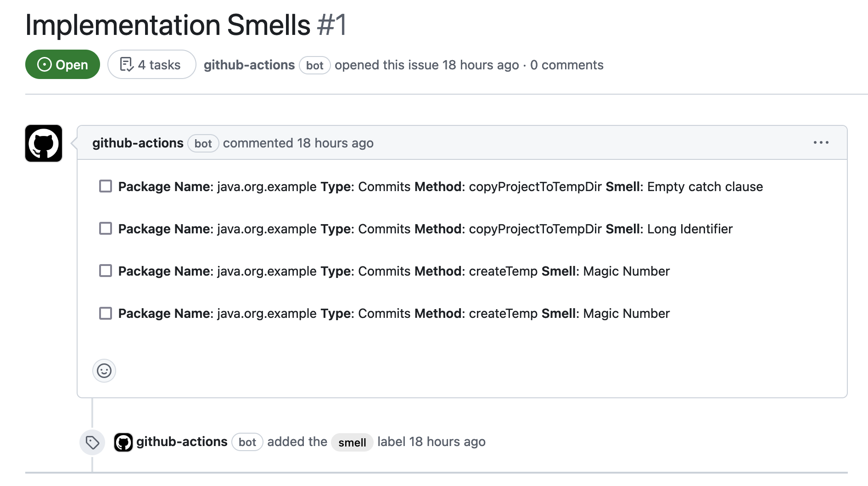Open github-actions link in the label event
The image size is (868, 486).
182,442
